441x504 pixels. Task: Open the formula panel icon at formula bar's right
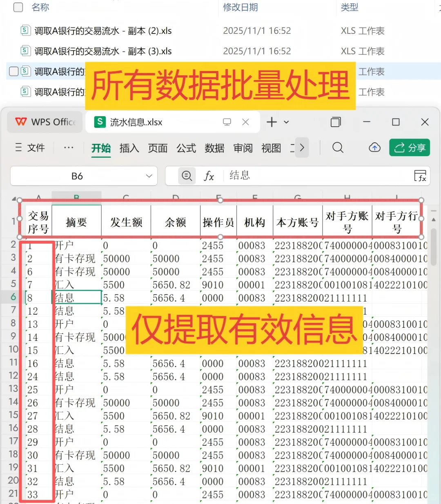421,176
